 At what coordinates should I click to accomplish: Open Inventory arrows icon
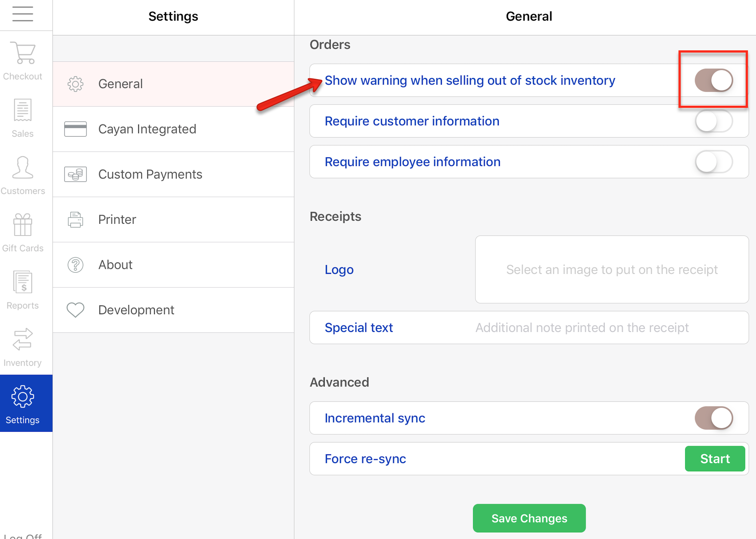click(23, 339)
